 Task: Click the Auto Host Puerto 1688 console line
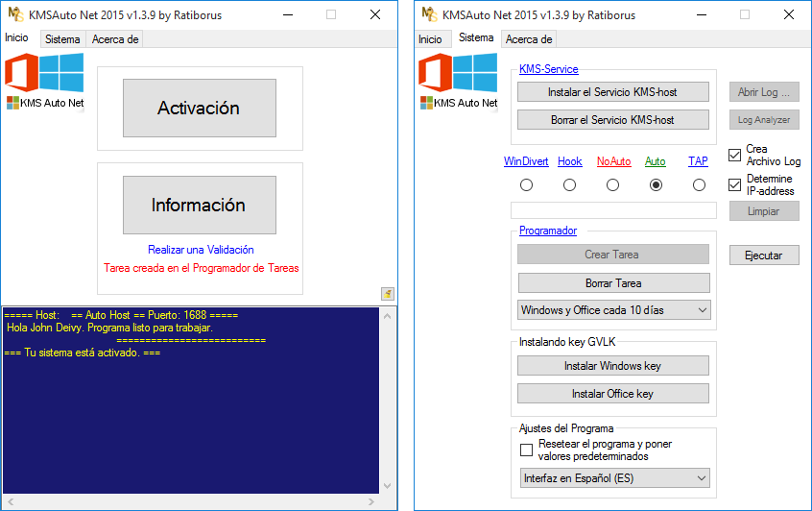(121, 315)
